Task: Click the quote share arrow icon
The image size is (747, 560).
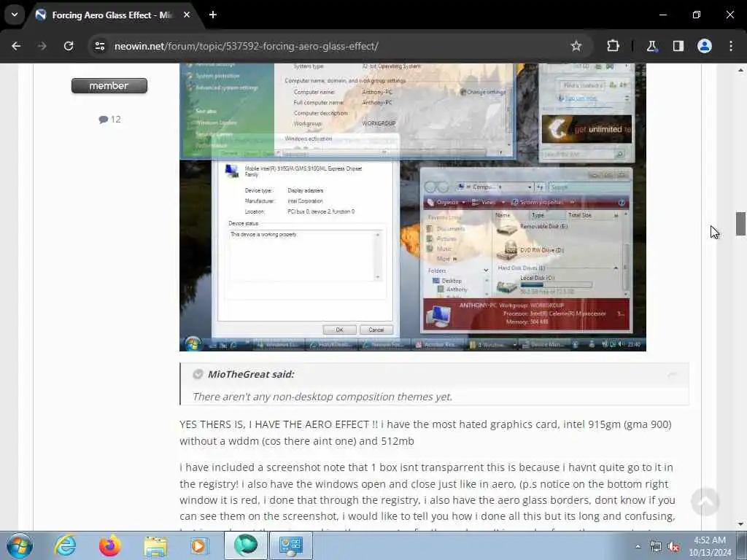Action: 672,376
